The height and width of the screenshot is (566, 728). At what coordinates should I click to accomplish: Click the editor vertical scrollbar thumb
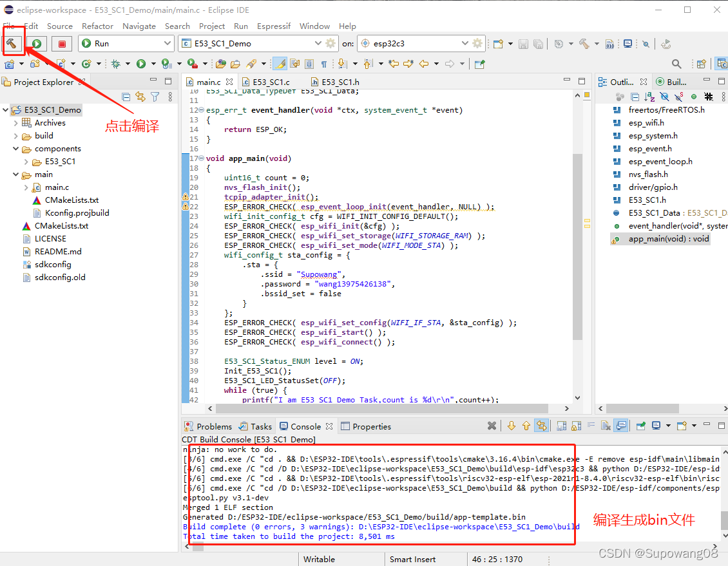pyautogui.click(x=578, y=247)
